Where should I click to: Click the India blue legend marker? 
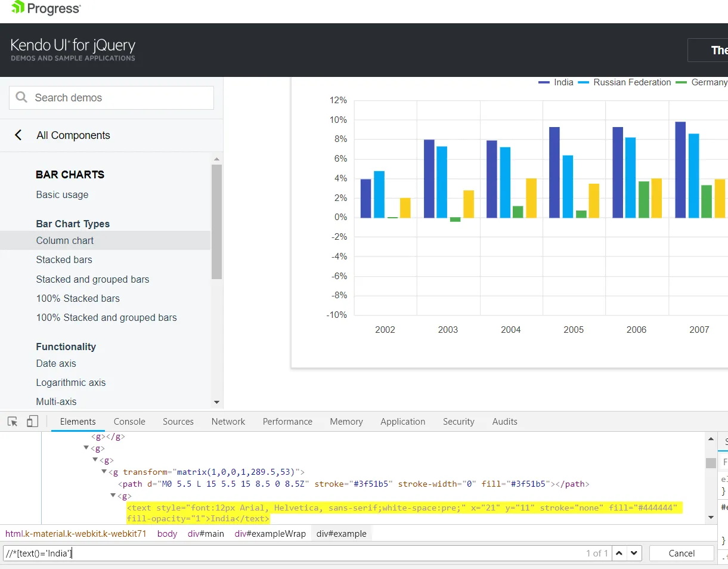coord(544,82)
